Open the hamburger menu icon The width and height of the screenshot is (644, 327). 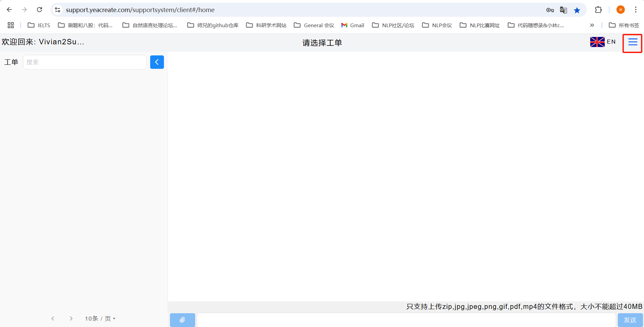(x=633, y=42)
